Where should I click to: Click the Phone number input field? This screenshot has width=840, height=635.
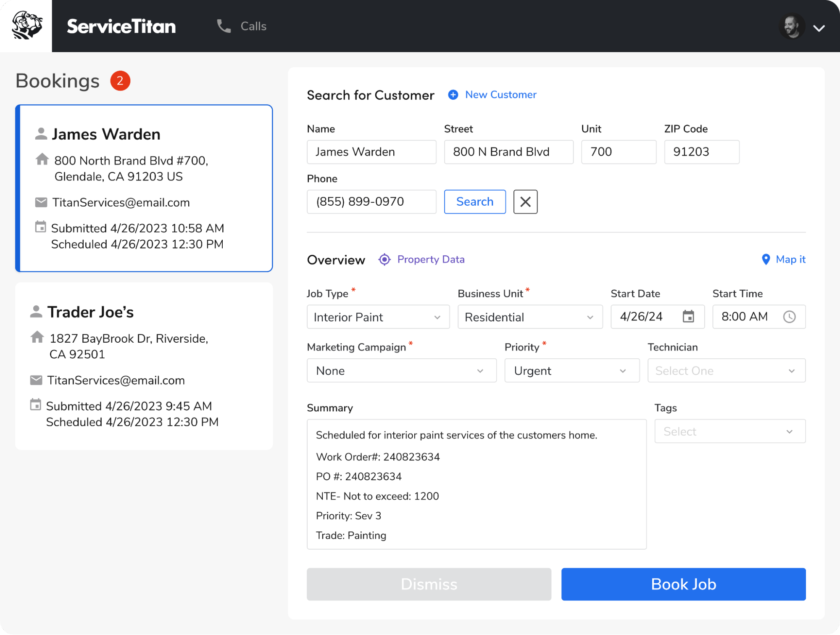coord(371,202)
